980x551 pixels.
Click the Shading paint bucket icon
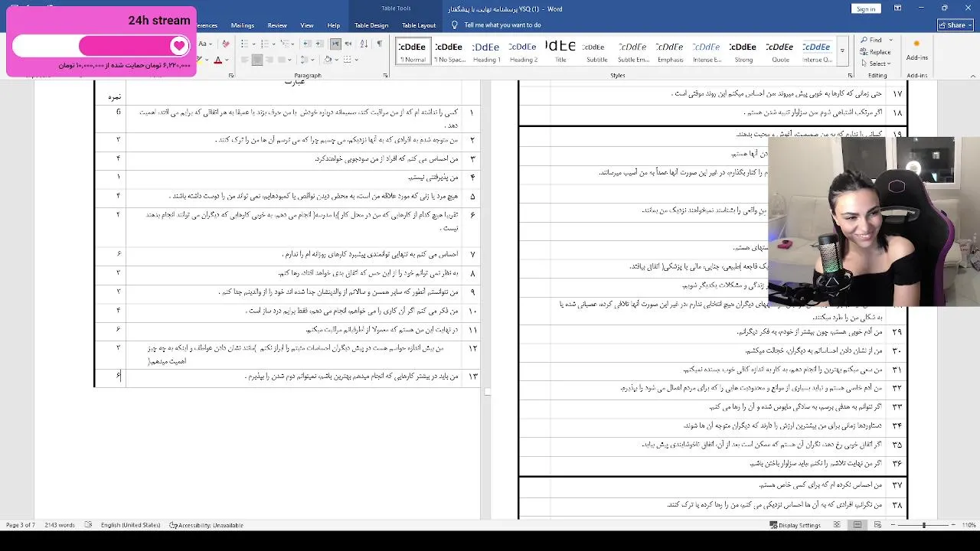(328, 60)
